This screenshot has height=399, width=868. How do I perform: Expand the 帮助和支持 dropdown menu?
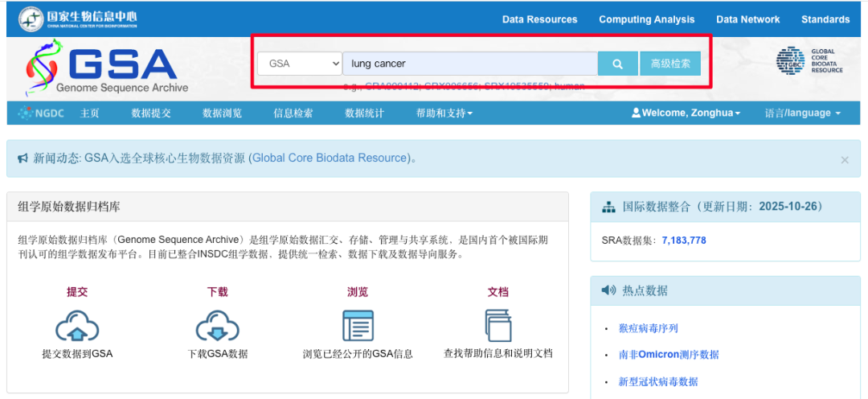point(444,113)
